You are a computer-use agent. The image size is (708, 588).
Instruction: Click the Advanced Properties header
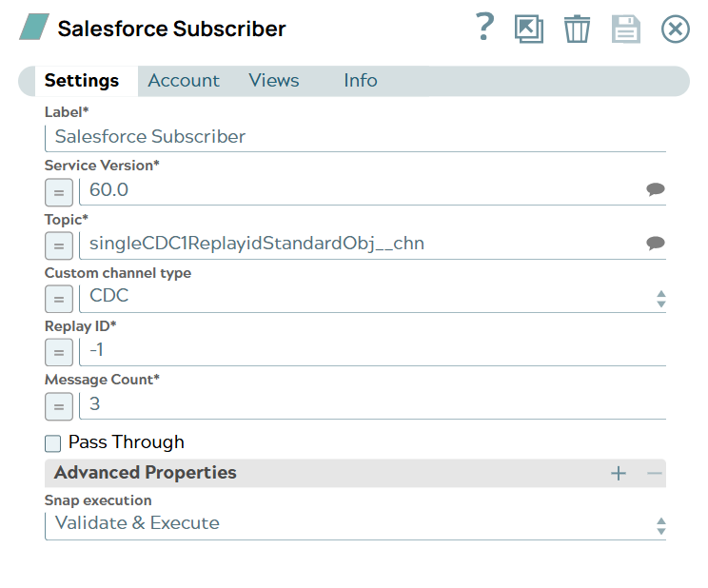(x=355, y=473)
